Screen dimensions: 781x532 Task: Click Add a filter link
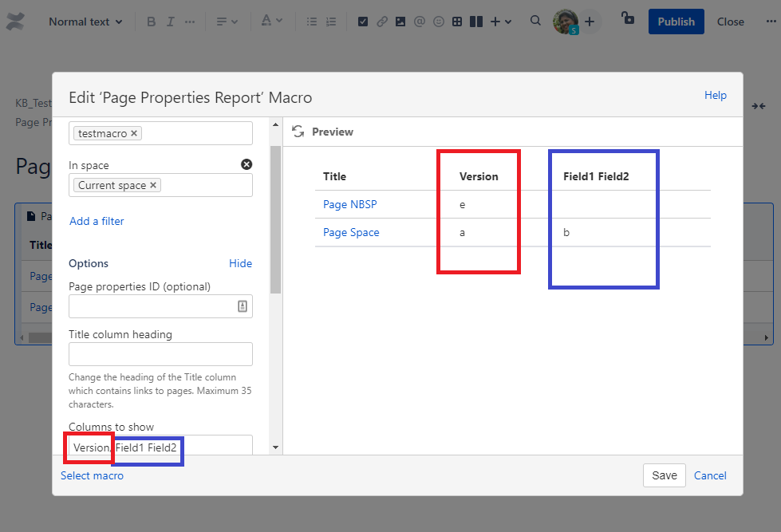pos(97,221)
